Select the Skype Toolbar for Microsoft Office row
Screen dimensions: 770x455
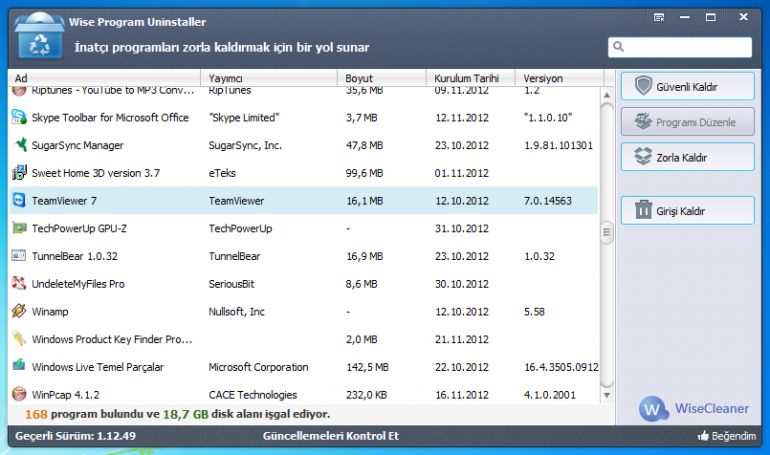pos(303,117)
